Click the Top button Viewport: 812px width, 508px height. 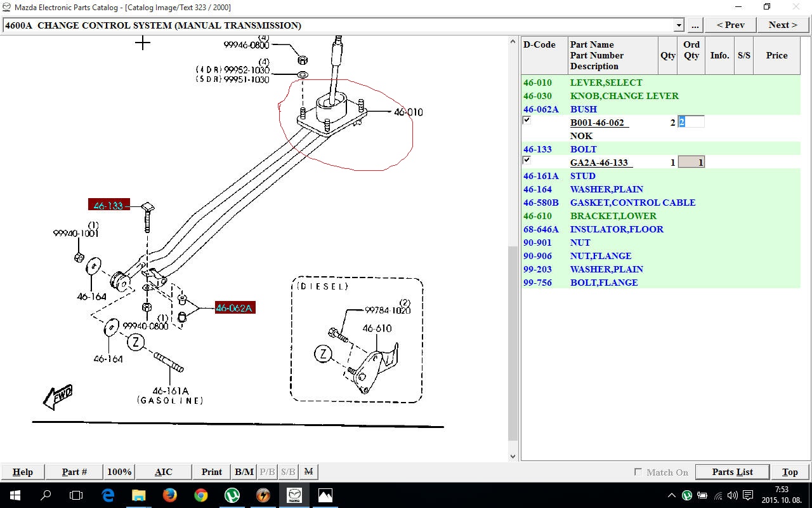790,472
